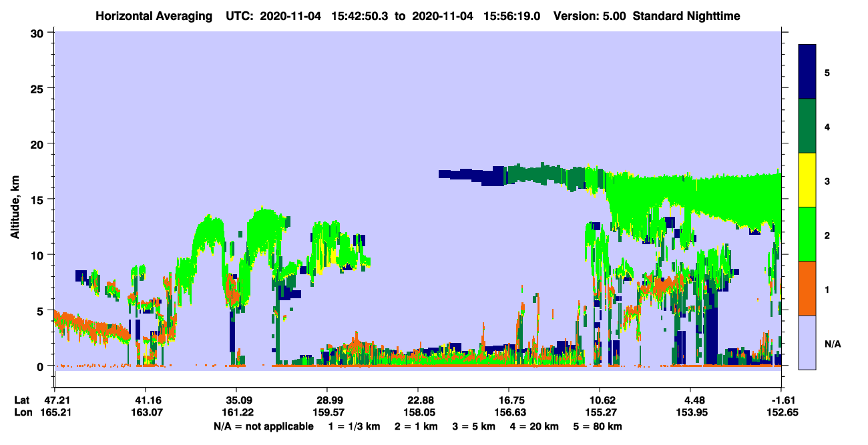
Task: Click the start time '15:42:50.3' in title
Action: coord(361,15)
